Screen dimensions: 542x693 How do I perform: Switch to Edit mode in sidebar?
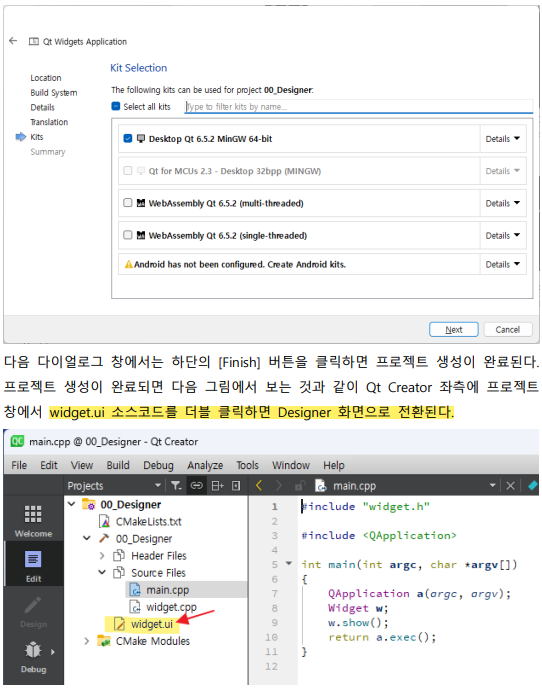pos(33,566)
